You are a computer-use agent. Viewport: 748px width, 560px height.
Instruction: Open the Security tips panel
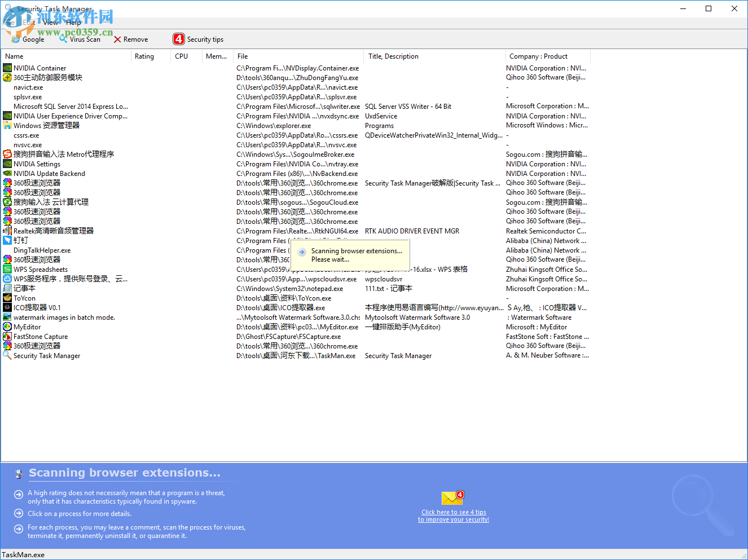coord(198,39)
